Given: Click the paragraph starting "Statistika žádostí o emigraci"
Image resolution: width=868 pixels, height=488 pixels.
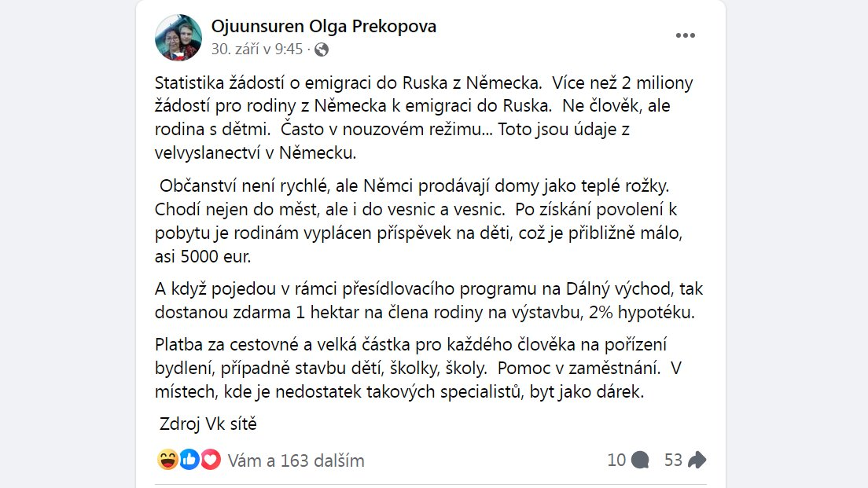Looking at the screenshot, I should [425, 117].
